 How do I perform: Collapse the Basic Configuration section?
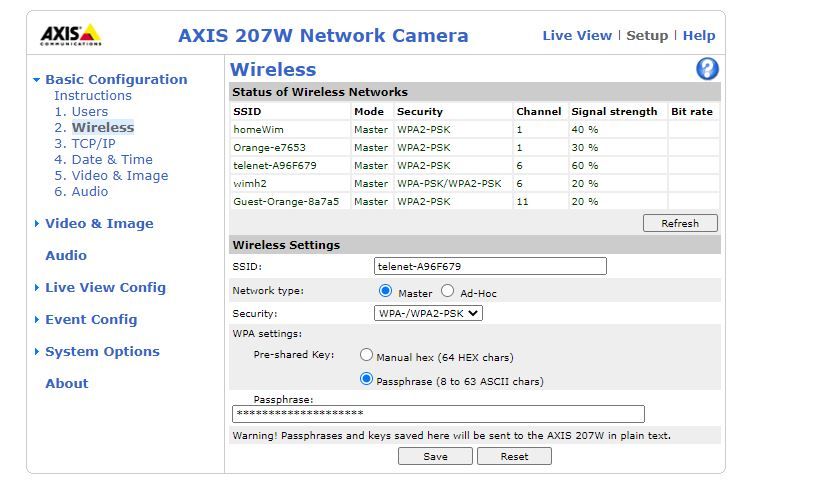click(x=115, y=80)
